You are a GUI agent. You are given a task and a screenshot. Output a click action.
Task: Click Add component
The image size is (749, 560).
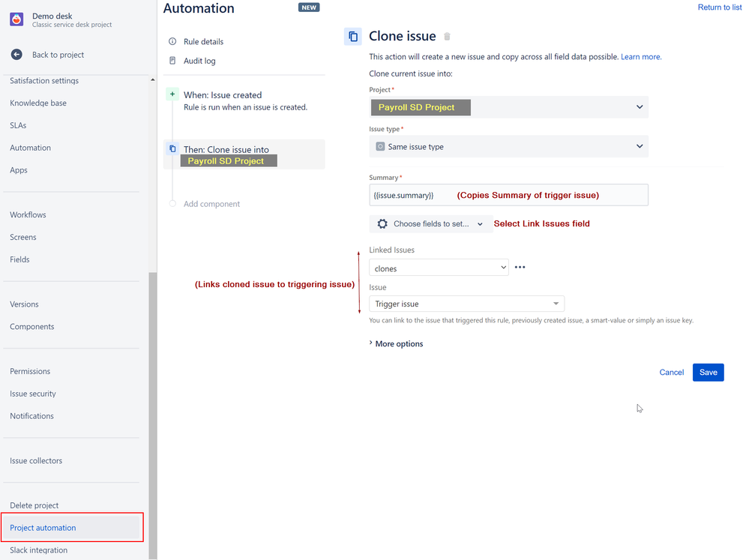[211, 204]
